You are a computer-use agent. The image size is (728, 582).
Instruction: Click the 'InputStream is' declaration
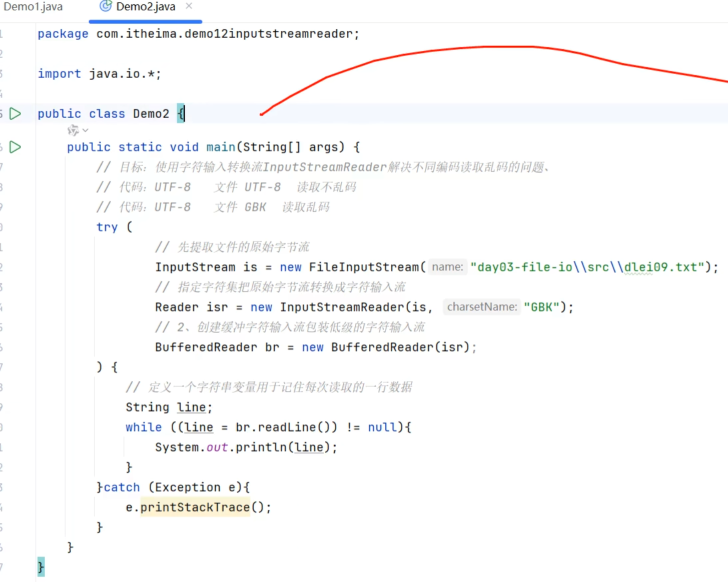pos(206,267)
